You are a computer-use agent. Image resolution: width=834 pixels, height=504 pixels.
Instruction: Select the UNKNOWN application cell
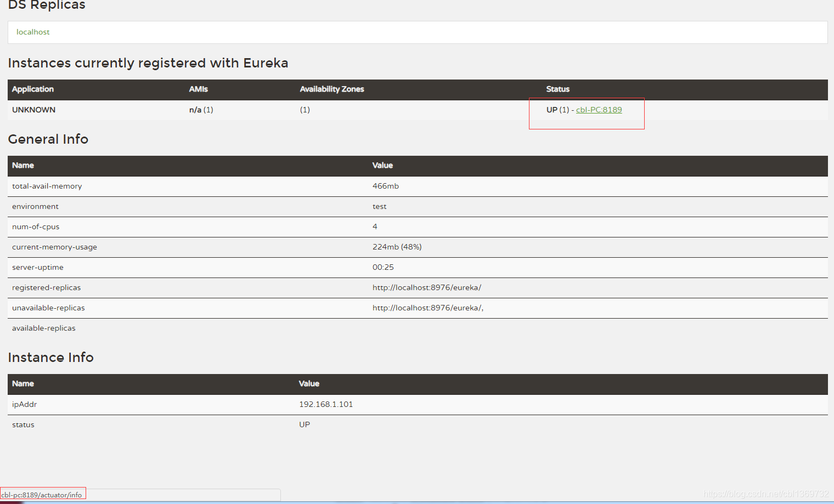pos(33,110)
